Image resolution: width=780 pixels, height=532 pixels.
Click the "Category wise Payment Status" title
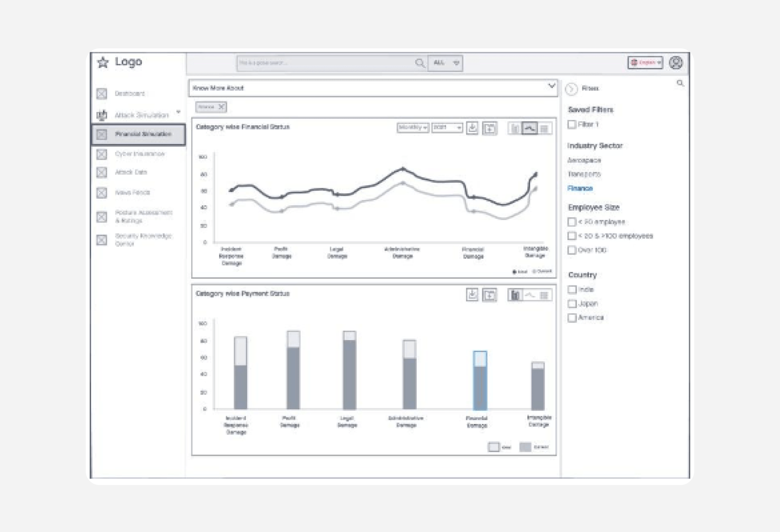243,294
